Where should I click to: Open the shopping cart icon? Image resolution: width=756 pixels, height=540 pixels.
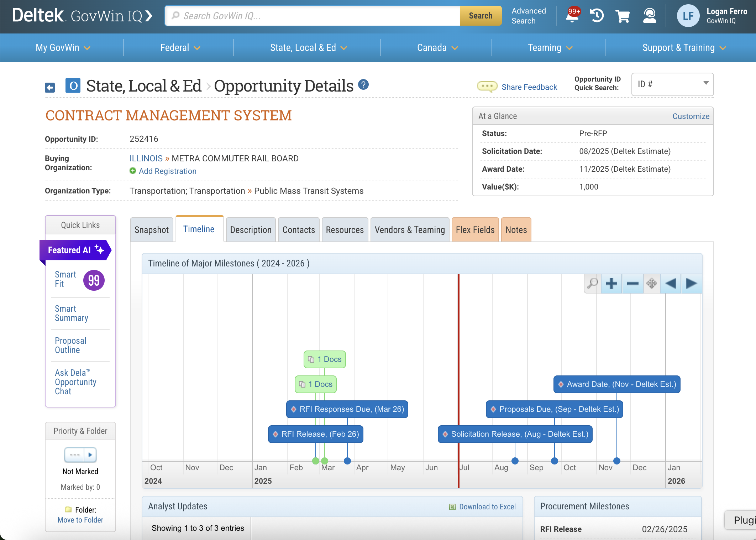623,16
